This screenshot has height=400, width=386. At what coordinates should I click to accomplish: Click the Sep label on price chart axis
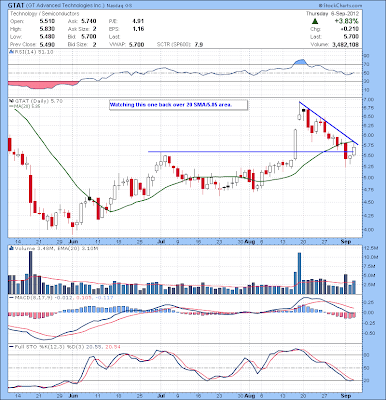pos(346,241)
